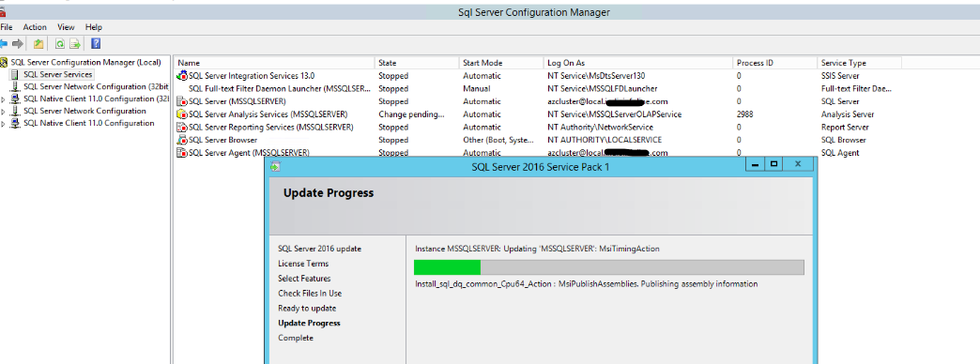Click the SQL Server Integration Services 13.0 icon
Screen dimensions: 980x364
pyautogui.click(x=182, y=76)
